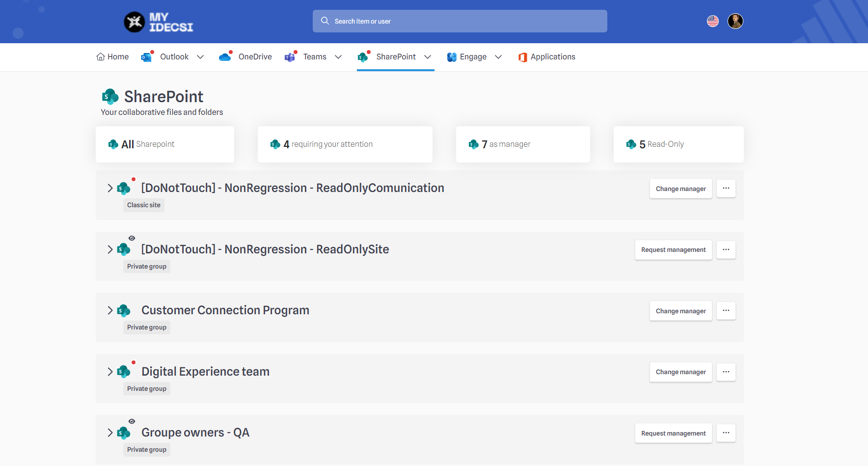The width and height of the screenshot is (868, 466).
Task: Open more options for Customer Connection Program
Action: (726, 311)
